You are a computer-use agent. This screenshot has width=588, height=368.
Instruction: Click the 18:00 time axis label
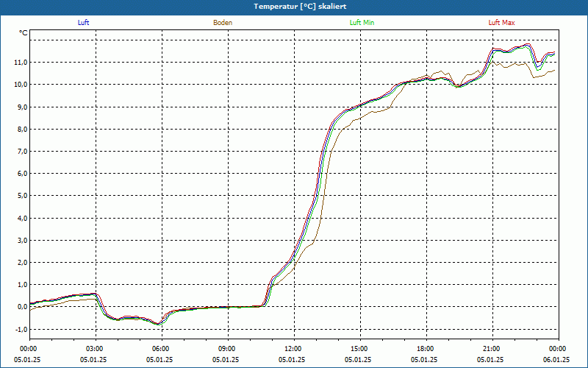pyautogui.click(x=426, y=349)
